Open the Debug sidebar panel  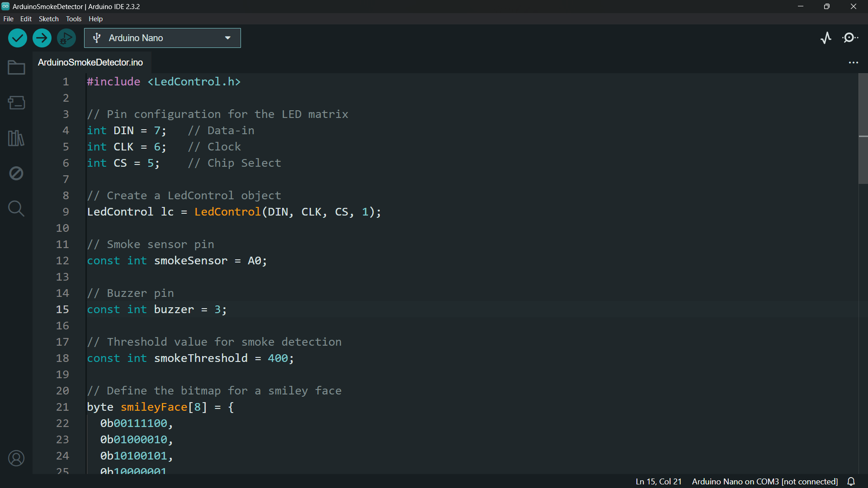click(x=16, y=173)
